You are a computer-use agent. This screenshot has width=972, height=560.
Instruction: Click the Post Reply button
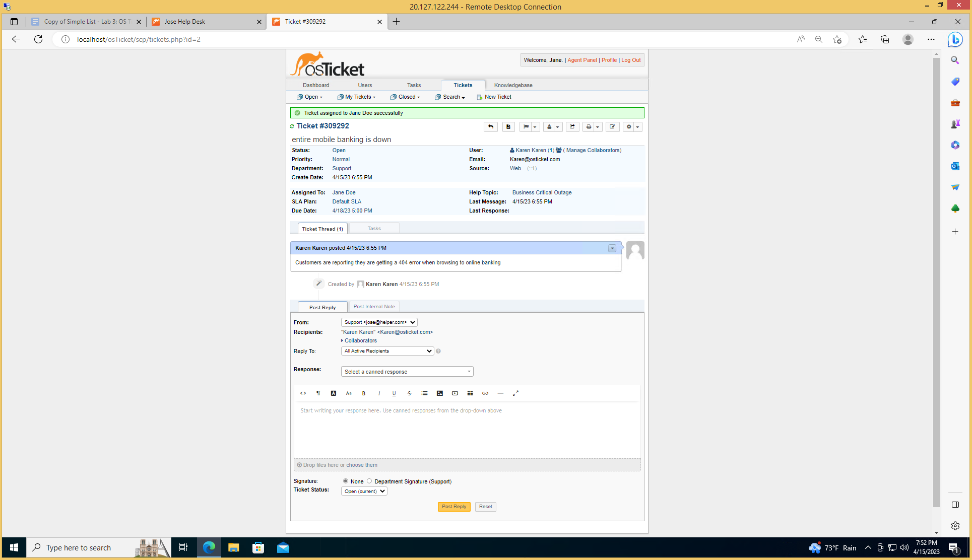pos(453,507)
